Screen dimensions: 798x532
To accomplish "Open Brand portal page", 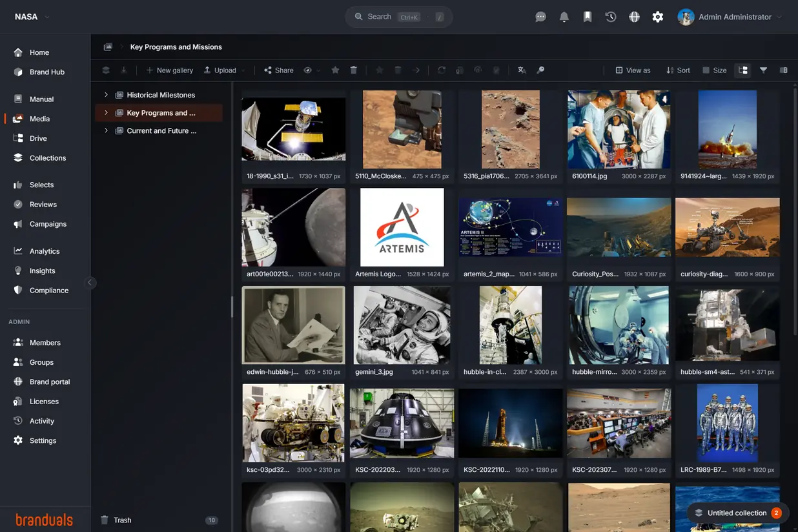I will [x=50, y=382].
